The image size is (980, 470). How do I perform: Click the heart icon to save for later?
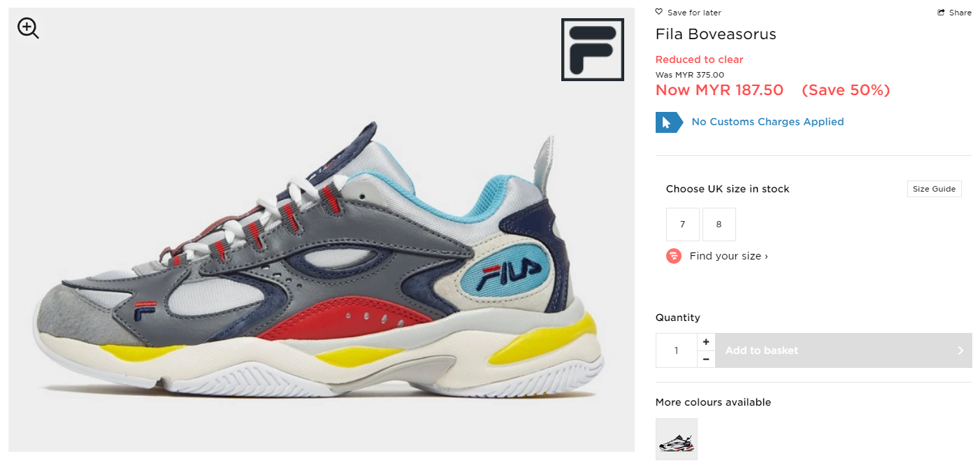[x=658, y=12]
